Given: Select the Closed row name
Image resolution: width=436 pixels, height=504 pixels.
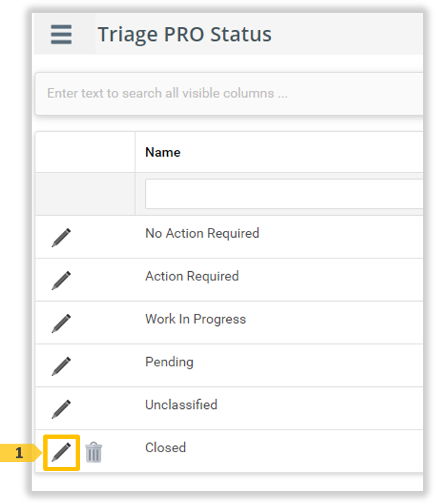Looking at the screenshot, I should click(165, 447).
